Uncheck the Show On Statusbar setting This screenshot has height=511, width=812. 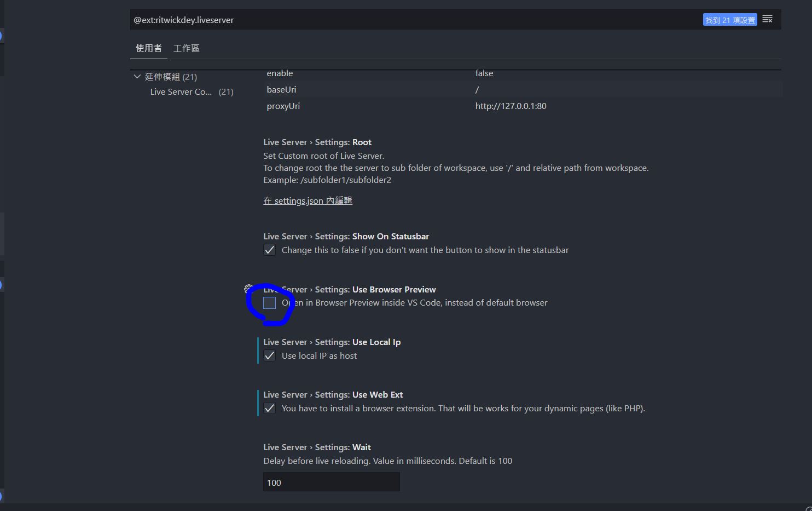[x=269, y=250]
